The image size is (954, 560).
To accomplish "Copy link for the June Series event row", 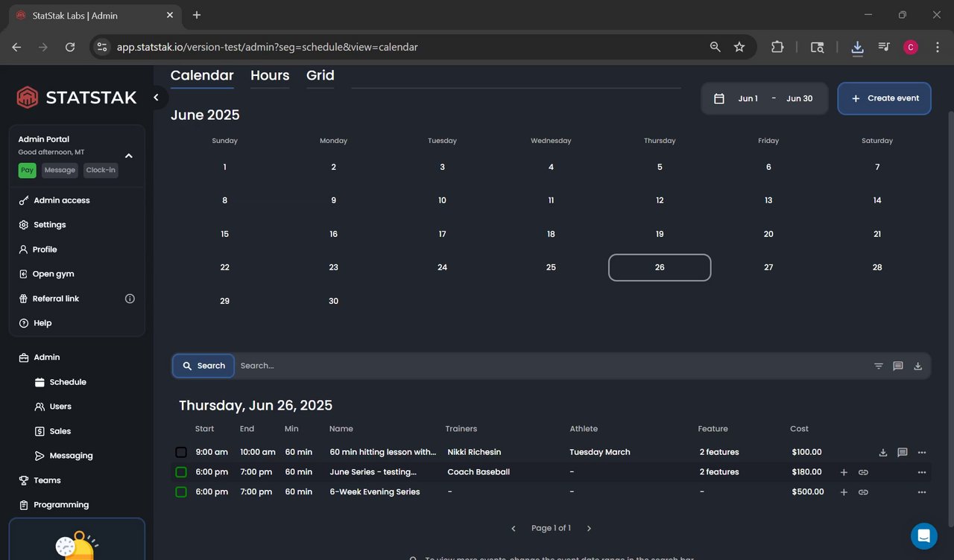I will (x=863, y=472).
